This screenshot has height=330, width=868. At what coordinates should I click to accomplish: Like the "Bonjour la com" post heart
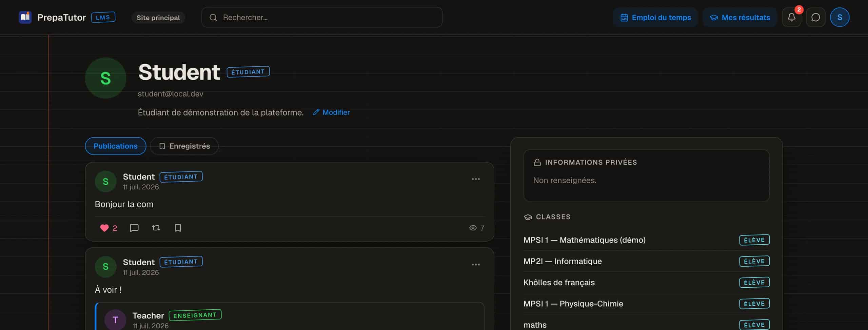click(x=104, y=228)
